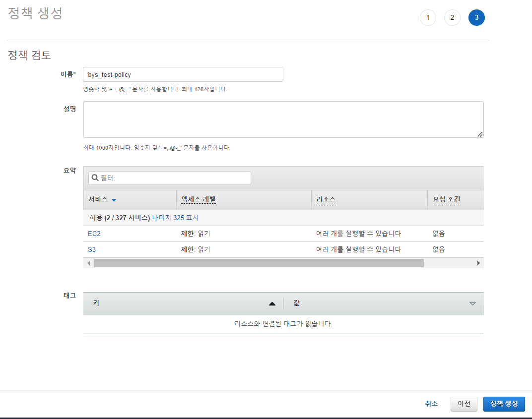Click the 액세스 레벨 column header

tap(199, 199)
